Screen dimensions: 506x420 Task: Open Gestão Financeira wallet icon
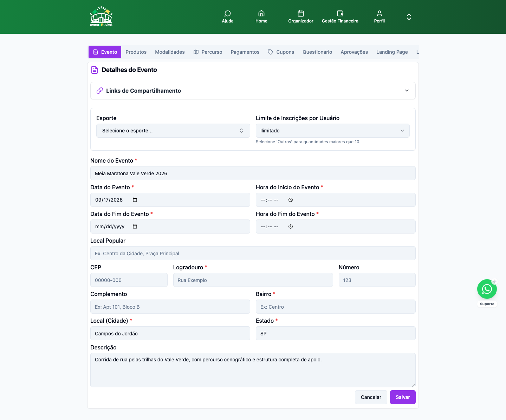(x=340, y=13)
